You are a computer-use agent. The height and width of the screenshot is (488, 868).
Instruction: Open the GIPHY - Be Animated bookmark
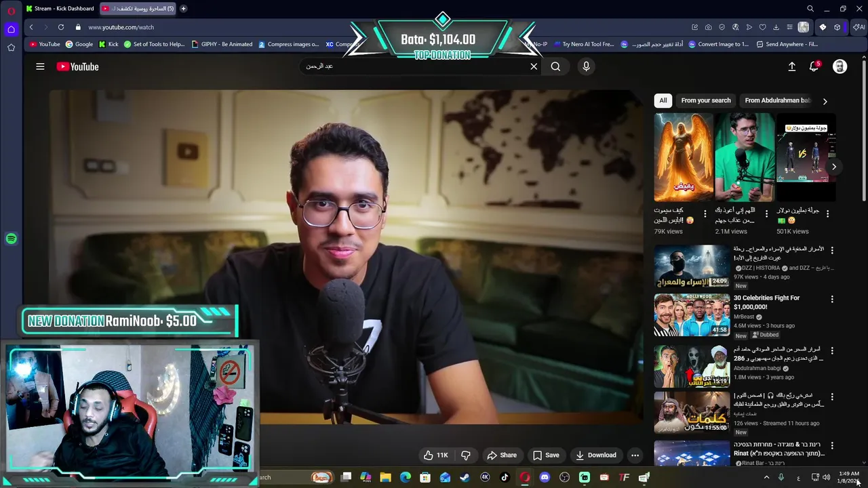click(x=222, y=44)
